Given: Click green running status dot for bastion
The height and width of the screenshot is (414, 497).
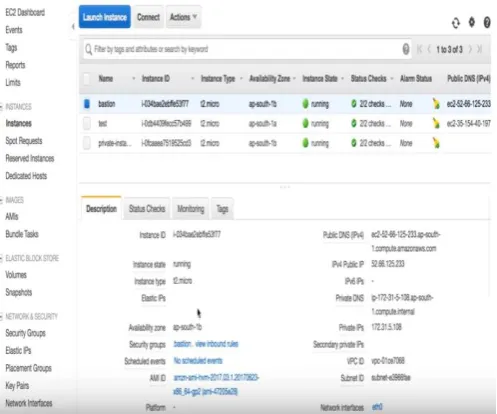Looking at the screenshot, I should click(x=305, y=104).
